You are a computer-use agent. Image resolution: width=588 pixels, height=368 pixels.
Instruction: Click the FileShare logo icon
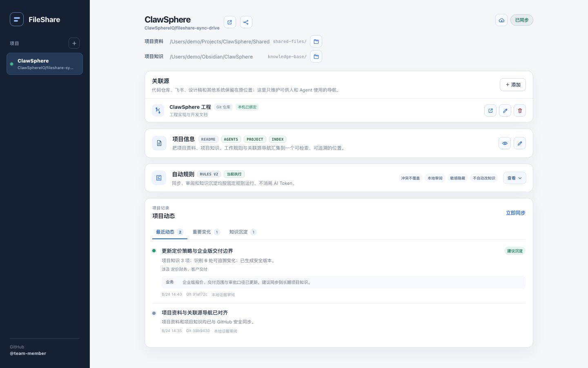(x=17, y=19)
